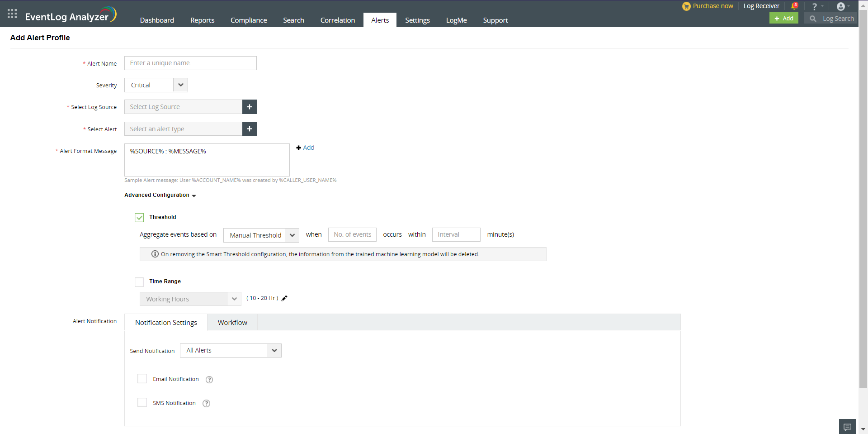Open the Compliance tab

click(249, 20)
